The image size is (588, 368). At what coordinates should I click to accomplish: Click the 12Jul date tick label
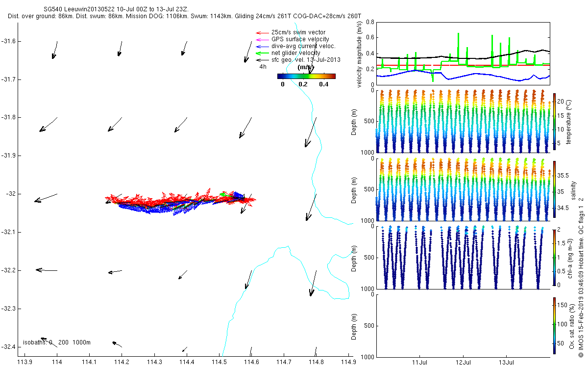(463, 363)
